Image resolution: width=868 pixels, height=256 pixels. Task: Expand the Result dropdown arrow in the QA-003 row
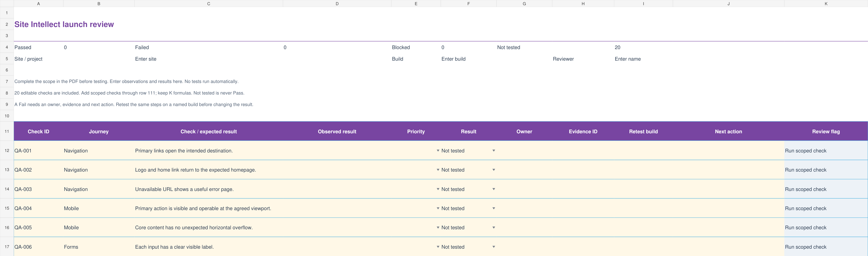point(494,189)
